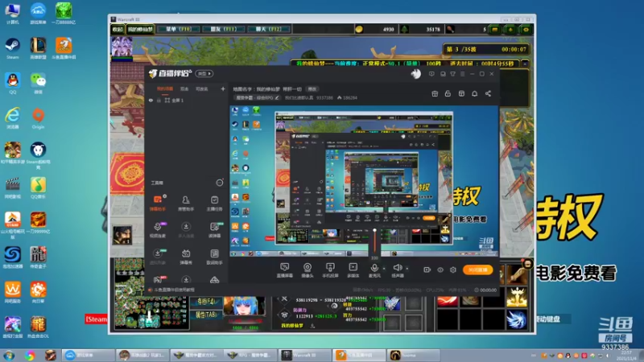The width and height of the screenshot is (644, 362).
Task: Open Steam desktop shortcut
Action: click(12, 48)
